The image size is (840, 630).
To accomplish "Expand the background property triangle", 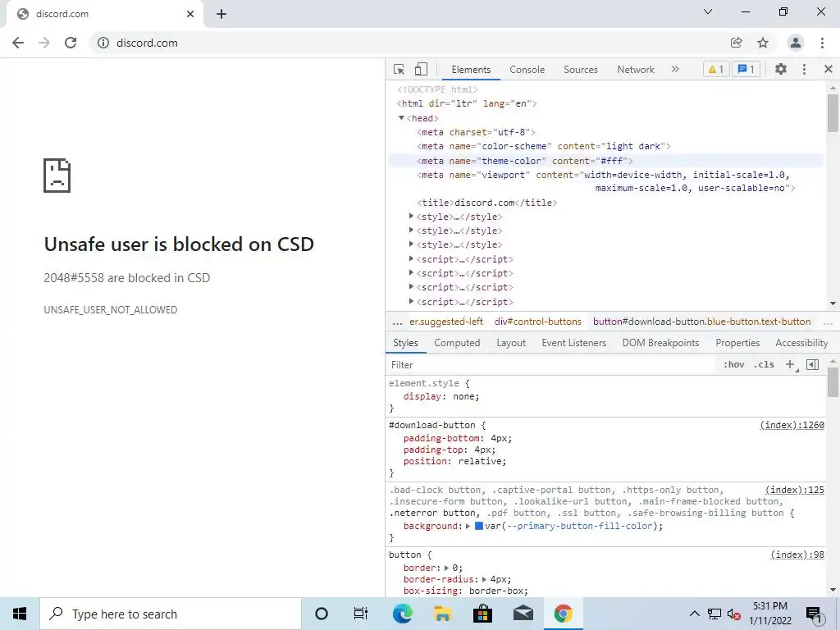I will (x=468, y=526).
